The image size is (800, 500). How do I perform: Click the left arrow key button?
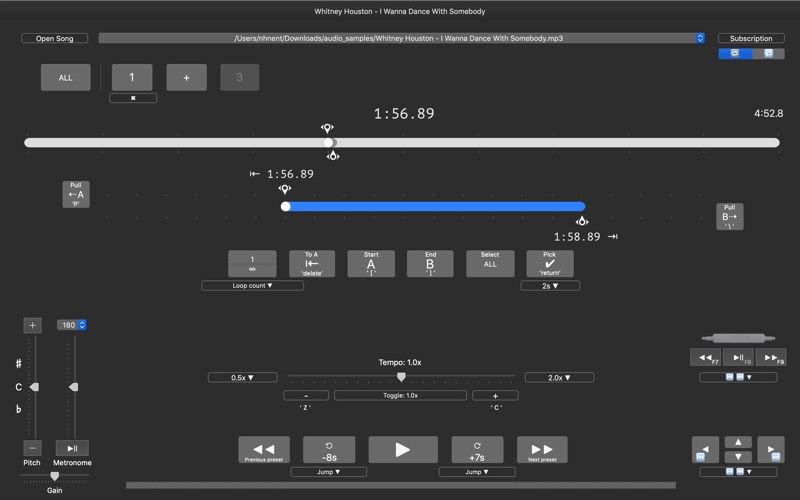coord(705,449)
